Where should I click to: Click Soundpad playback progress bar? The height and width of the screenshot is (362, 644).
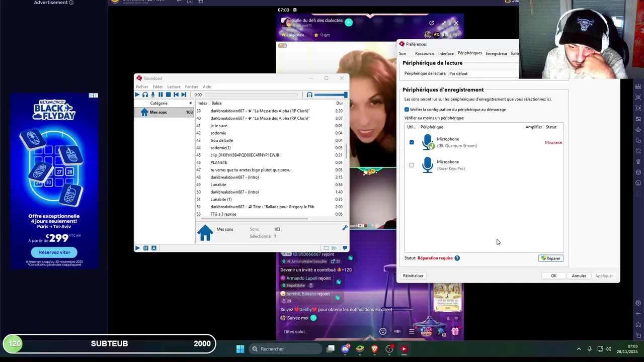point(251,95)
